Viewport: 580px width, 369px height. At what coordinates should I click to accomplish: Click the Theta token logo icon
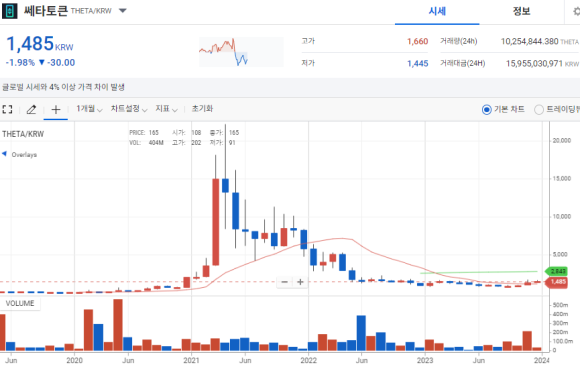[x=9, y=11]
